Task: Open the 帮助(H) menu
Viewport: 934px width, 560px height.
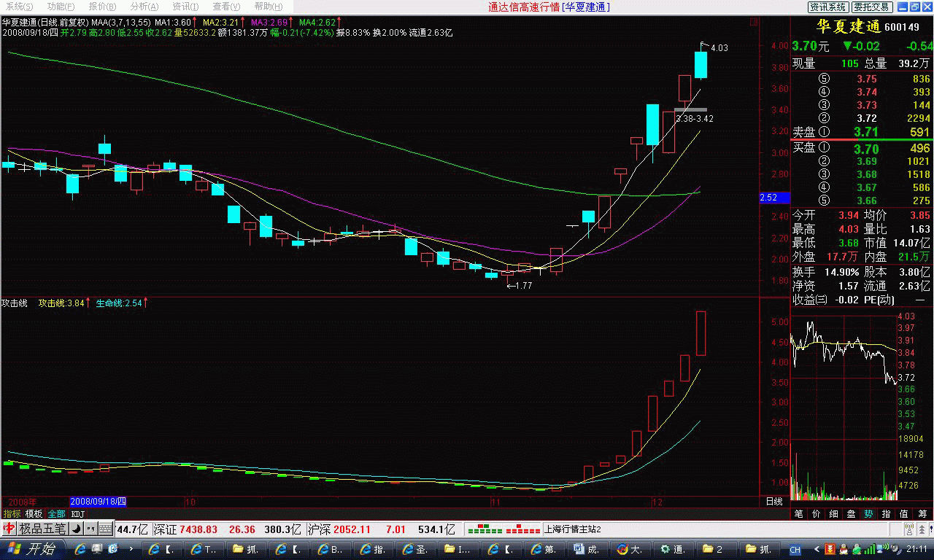Action: click(x=269, y=7)
